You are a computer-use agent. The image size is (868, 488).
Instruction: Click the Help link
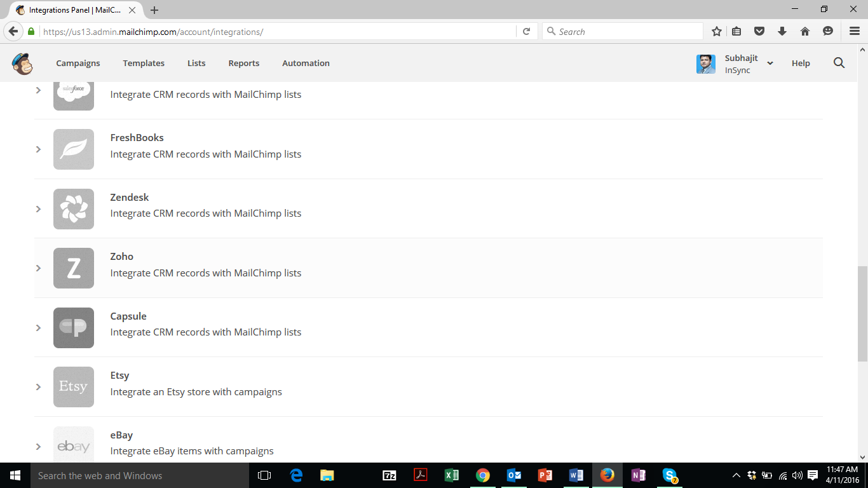[x=801, y=63]
